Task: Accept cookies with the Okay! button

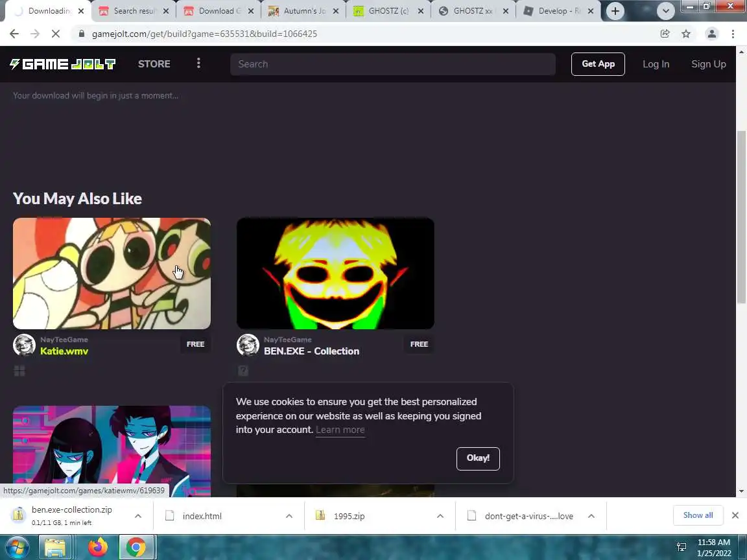Action: pos(478,458)
